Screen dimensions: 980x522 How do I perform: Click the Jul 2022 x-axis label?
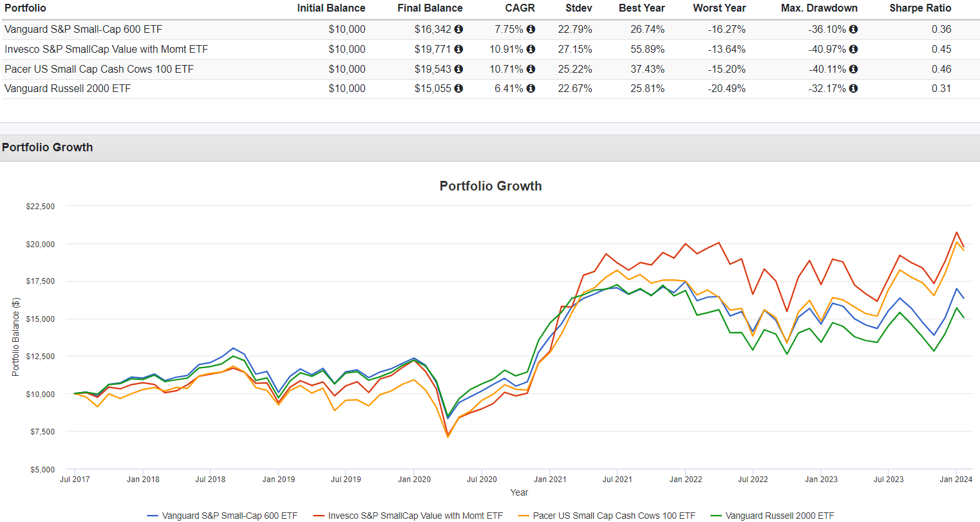click(x=753, y=479)
